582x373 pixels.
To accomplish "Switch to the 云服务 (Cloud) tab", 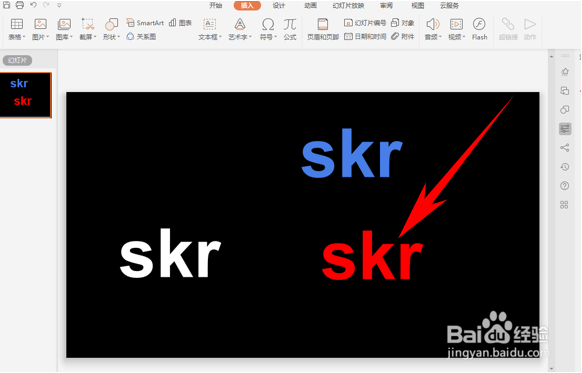I will tap(449, 6).
